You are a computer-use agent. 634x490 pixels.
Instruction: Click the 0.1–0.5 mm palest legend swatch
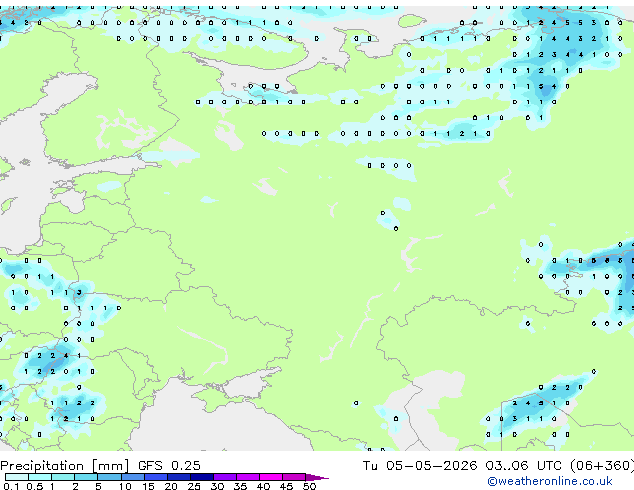[x=17, y=477]
